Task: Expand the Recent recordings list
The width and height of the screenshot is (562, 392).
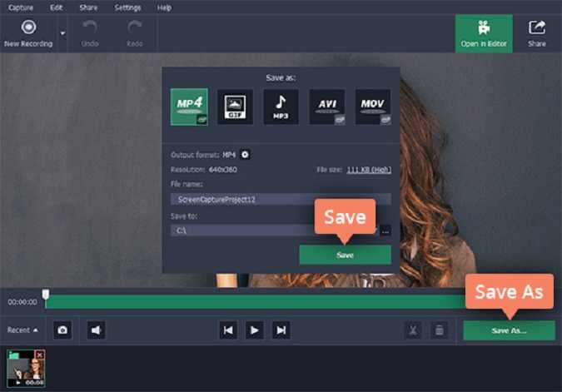Action: coord(22,330)
